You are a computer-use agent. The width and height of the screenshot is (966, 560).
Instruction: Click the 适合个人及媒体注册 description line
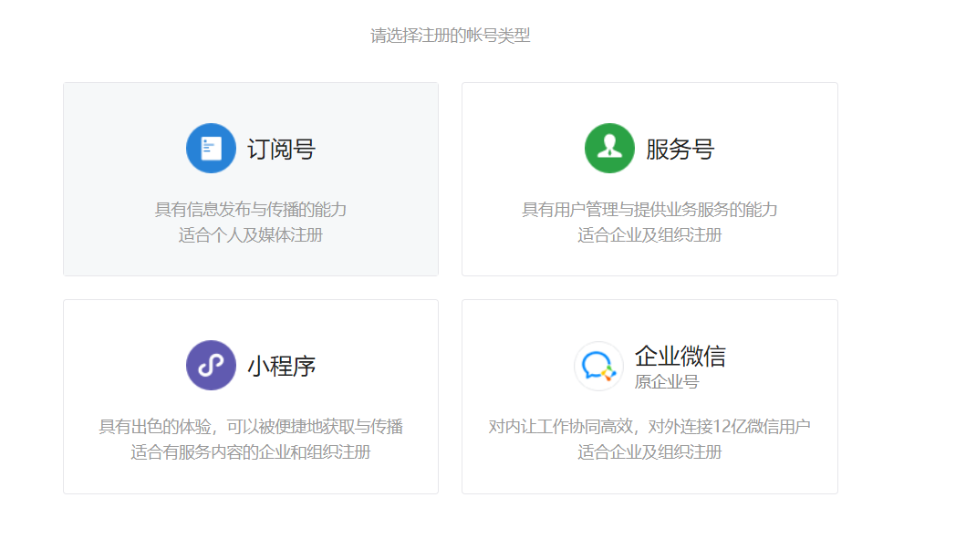[251, 235]
